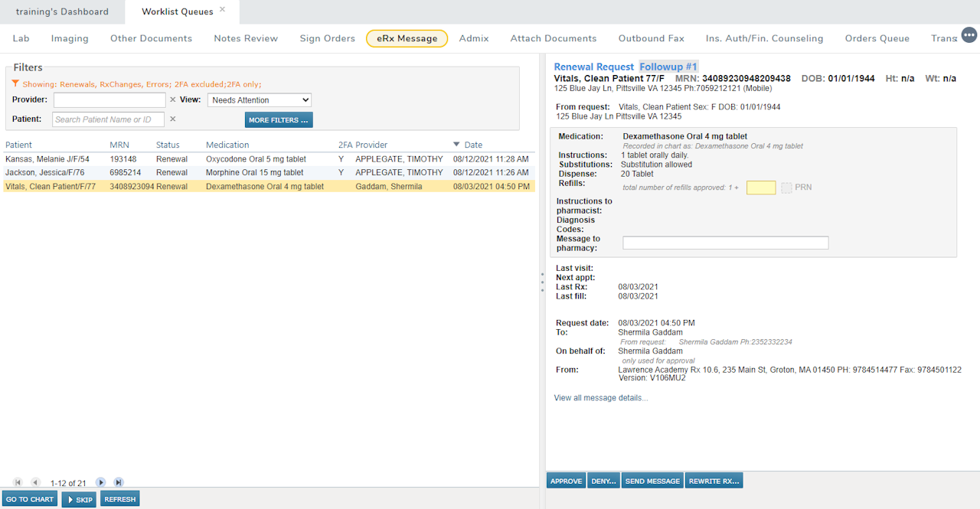The height and width of the screenshot is (509, 980).
Task: Open the Needs Attention view dropdown
Action: 259,100
